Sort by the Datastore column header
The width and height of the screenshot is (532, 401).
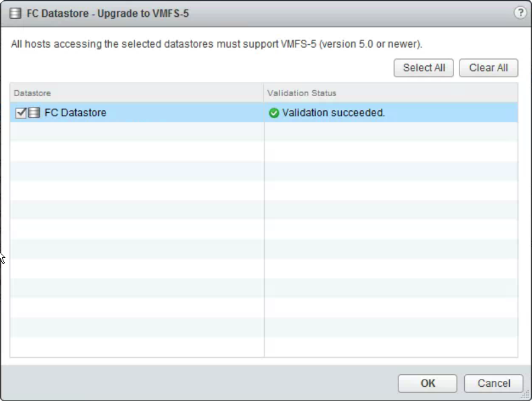pos(137,93)
